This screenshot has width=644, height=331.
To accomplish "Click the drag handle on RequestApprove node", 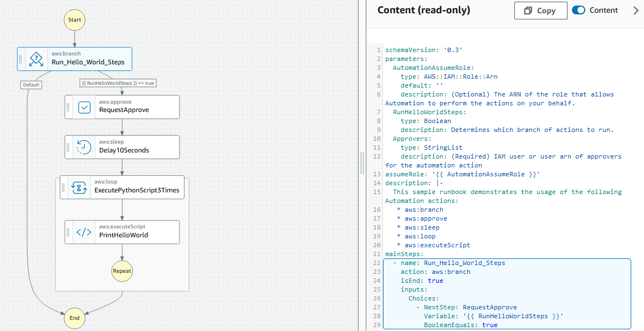I will 69,107.
